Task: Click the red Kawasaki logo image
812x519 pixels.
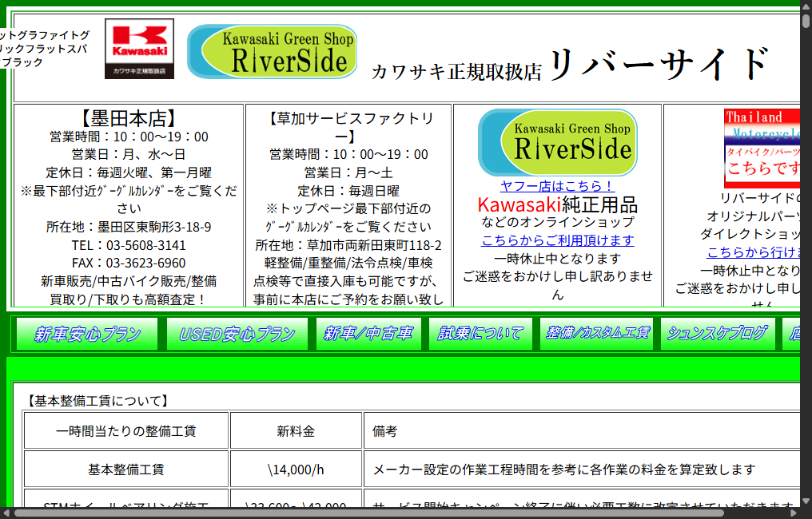Action: pos(139,49)
